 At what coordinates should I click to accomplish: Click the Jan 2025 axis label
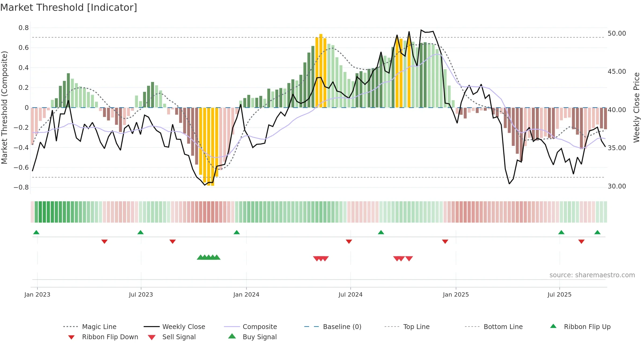point(456,294)
